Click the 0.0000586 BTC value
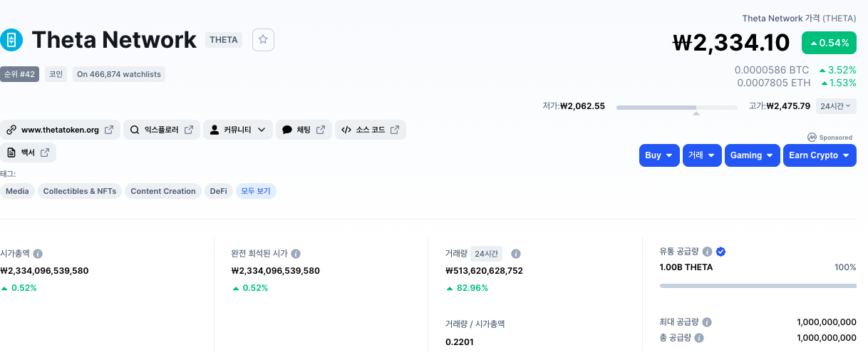Screen dimensions: 868x360 coord(772,70)
